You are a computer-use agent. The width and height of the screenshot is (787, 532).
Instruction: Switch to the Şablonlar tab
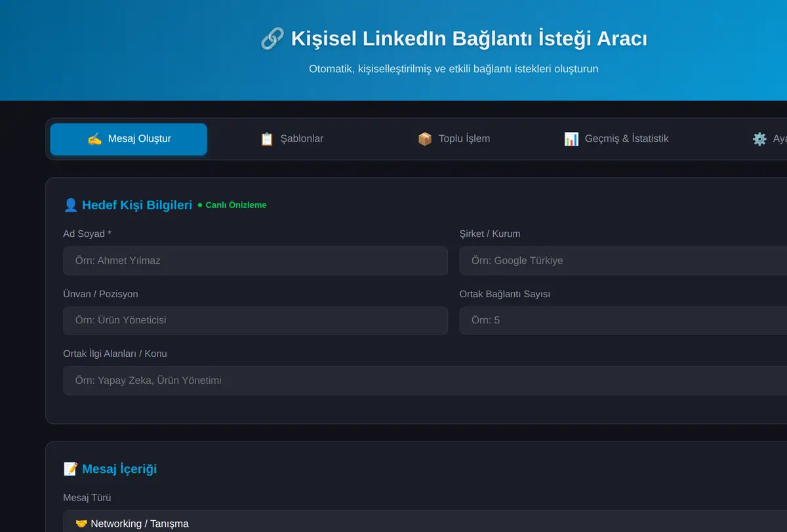coord(291,139)
